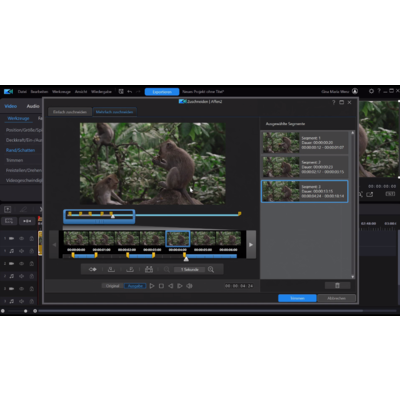The width and height of the screenshot is (400, 400).
Task: Open the Datei menu
Action: coord(22,91)
